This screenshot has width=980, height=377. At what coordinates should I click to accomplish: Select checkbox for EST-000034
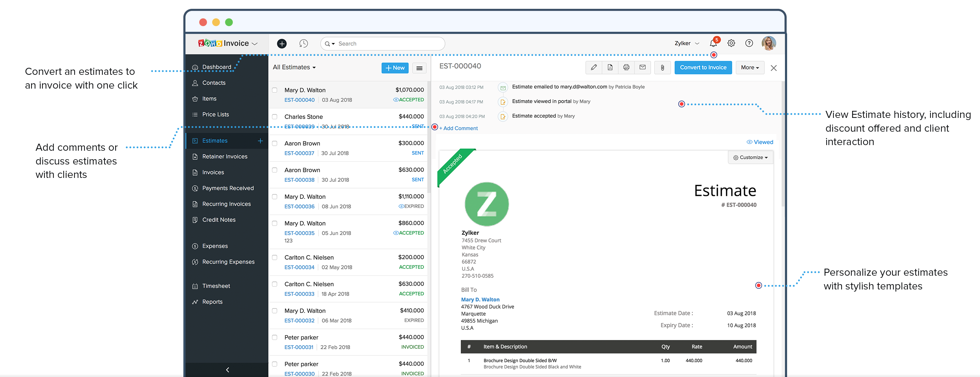coord(274,257)
